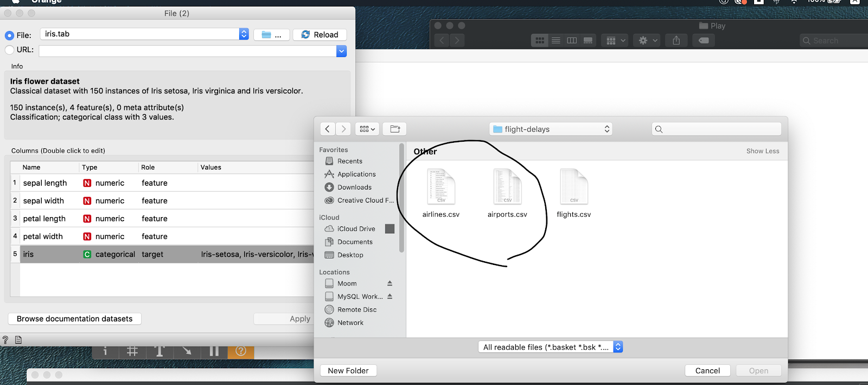Viewport: 868px width, 385px height.
Task: Click the sidebar scrollbar in file dialog
Action: (x=401, y=198)
